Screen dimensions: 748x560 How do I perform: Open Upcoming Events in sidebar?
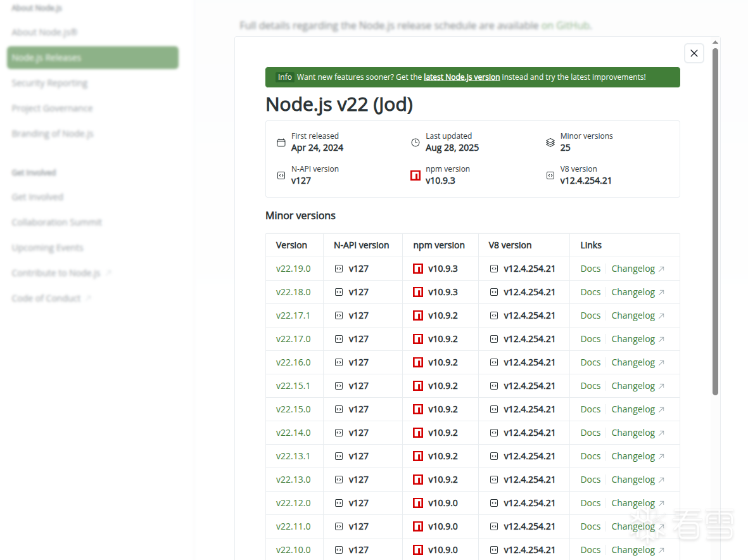click(48, 248)
